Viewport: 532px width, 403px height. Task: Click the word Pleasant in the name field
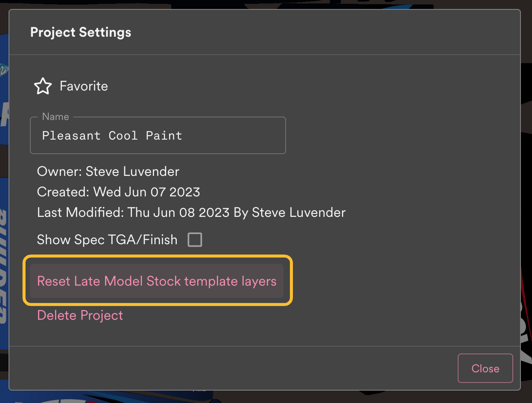(x=71, y=136)
